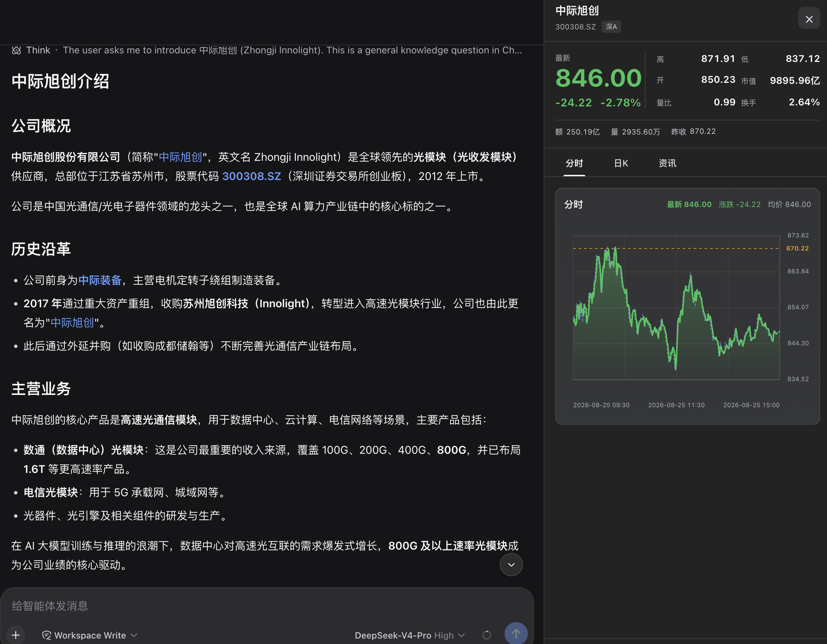
Task: Click the 主营业务 heading
Action: coord(41,389)
